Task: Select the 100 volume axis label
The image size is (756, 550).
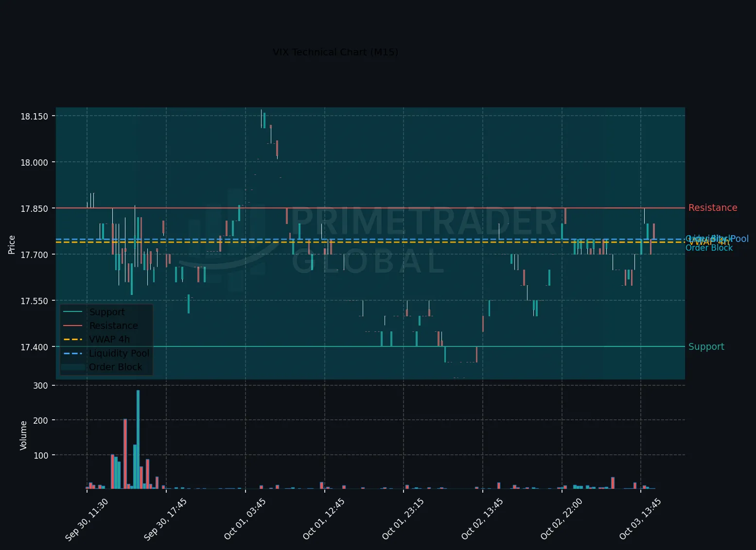Action: coord(41,455)
